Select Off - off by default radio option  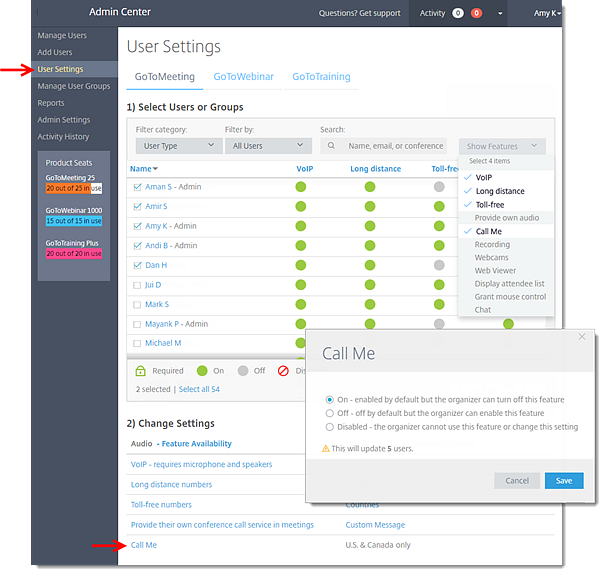329,413
